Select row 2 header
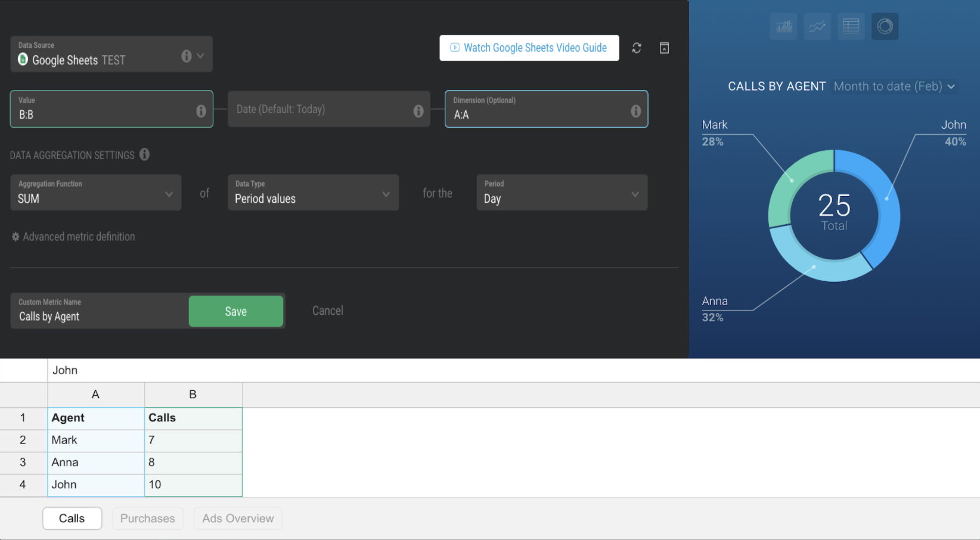The image size is (980, 540). [x=23, y=440]
